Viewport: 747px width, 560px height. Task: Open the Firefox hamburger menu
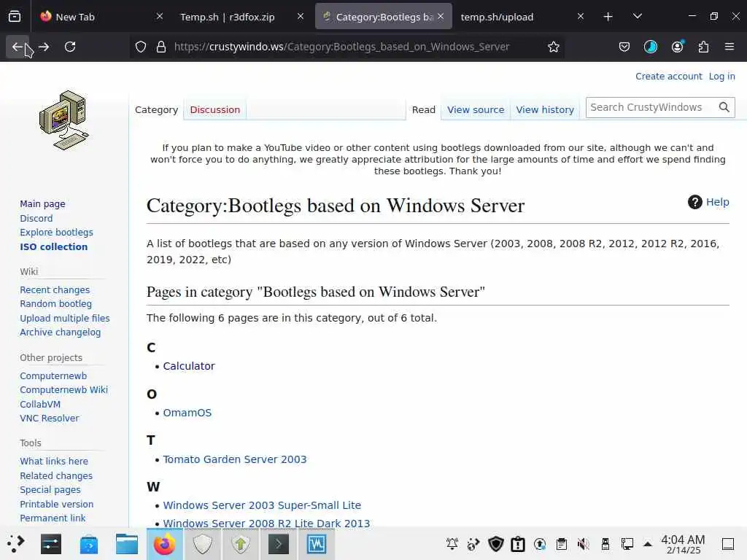click(729, 47)
